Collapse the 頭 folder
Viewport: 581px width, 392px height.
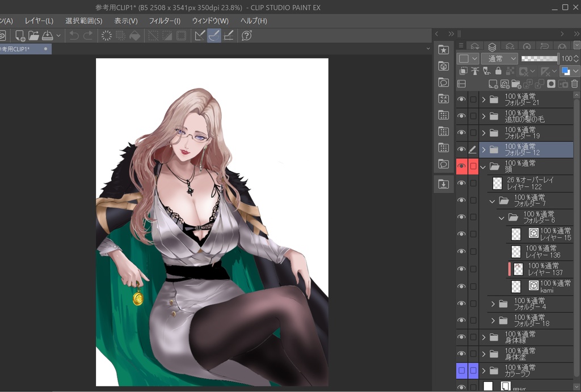tap(483, 167)
